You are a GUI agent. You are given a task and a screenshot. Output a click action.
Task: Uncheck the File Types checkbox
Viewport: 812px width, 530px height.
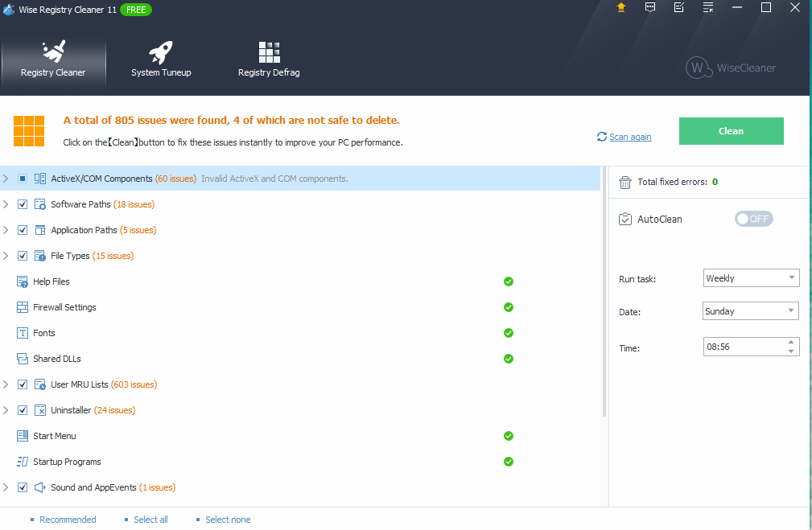click(23, 256)
